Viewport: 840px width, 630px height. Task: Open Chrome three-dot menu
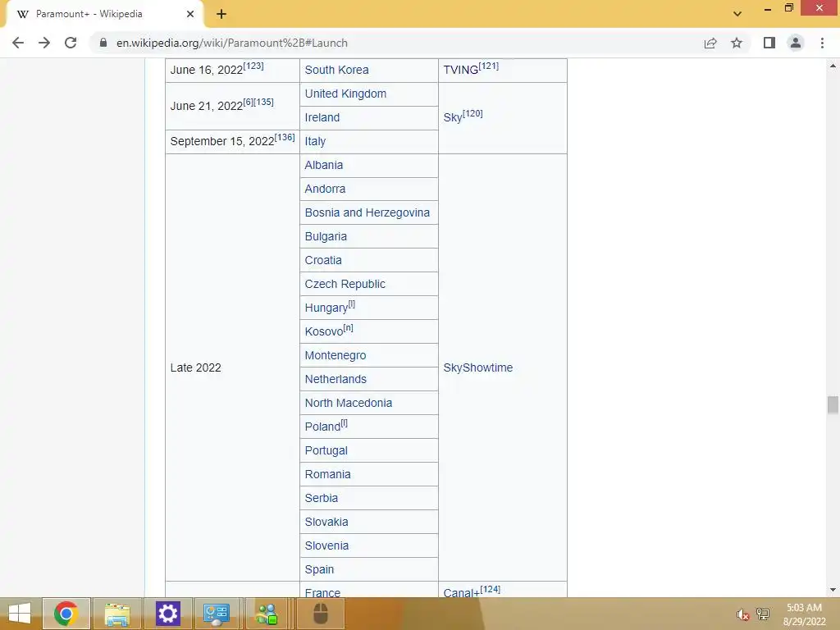pos(822,43)
